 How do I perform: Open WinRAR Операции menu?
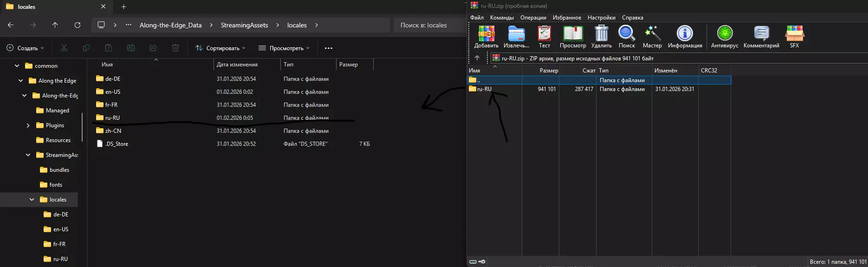533,18
